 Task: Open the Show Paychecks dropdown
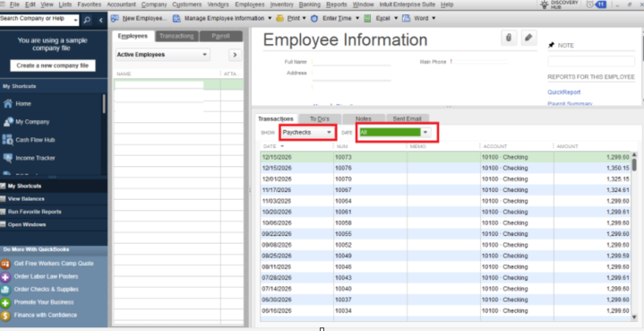pyautogui.click(x=307, y=133)
